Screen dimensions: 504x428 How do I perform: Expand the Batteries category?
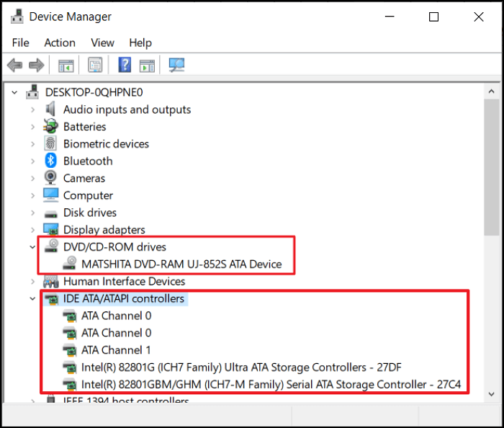coord(33,127)
